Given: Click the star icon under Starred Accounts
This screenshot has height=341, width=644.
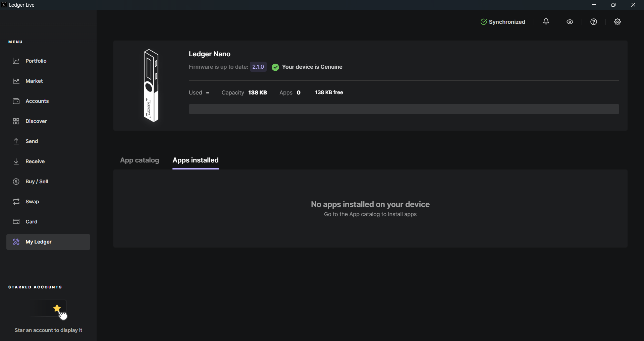Looking at the screenshot, I should pyautogui.click(x=57, y=308).
